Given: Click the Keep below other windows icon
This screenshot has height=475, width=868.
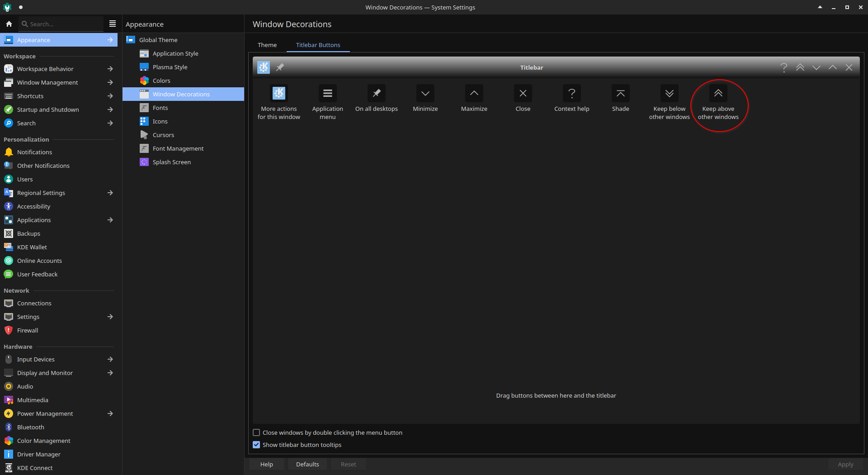Looking at the screenshot, I should tap(669, 94).
